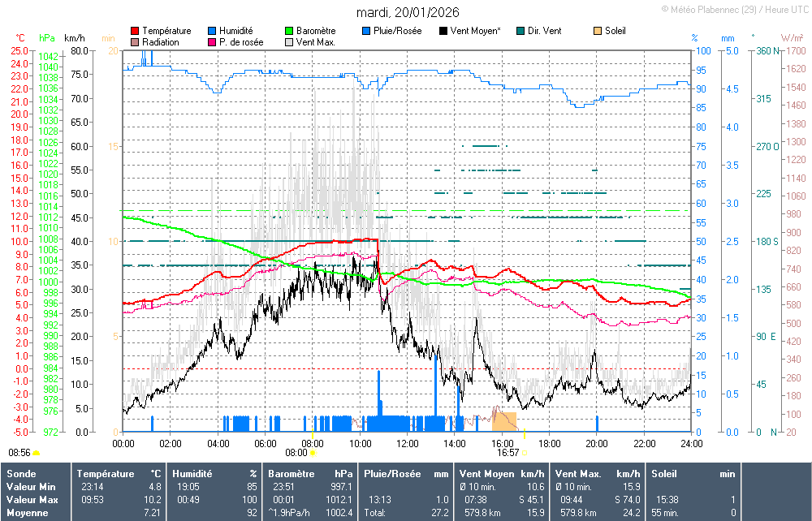Click the blue Humidité legend square

click(213, 31)
